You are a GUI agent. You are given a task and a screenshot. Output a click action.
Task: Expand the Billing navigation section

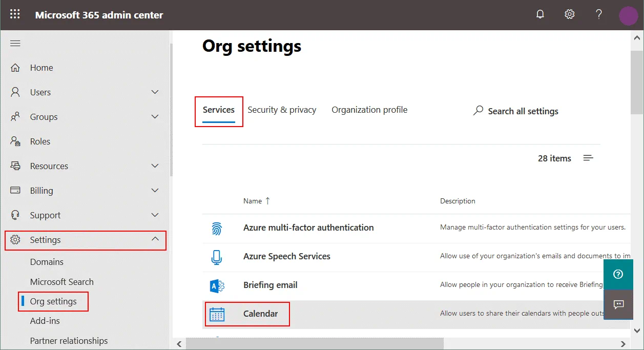click(x=155, y=191)
